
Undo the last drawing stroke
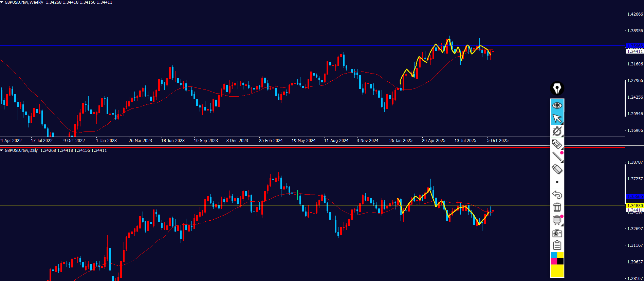(x=557, y=195)
